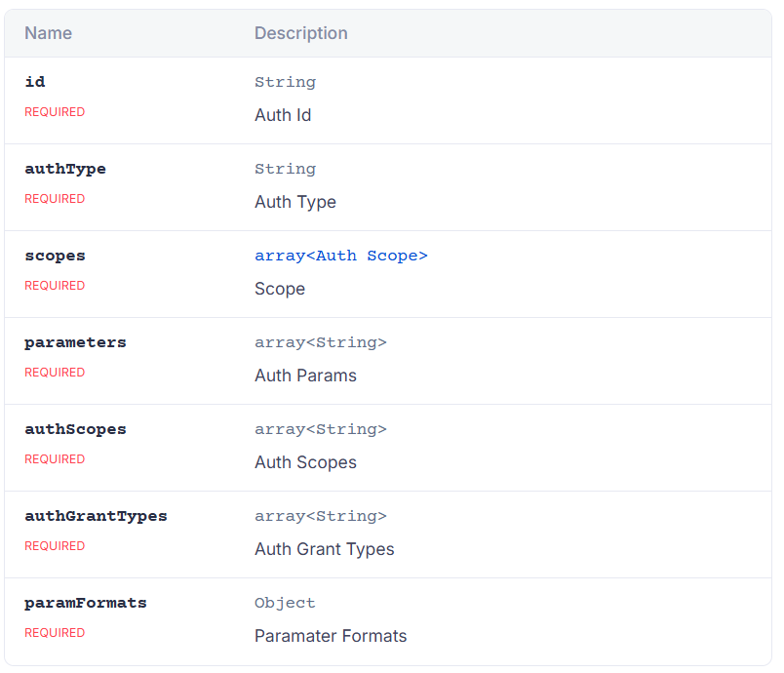Click REQUIRED label under authGrantTypes
784x673 pixels.
(x=55, y=546)
